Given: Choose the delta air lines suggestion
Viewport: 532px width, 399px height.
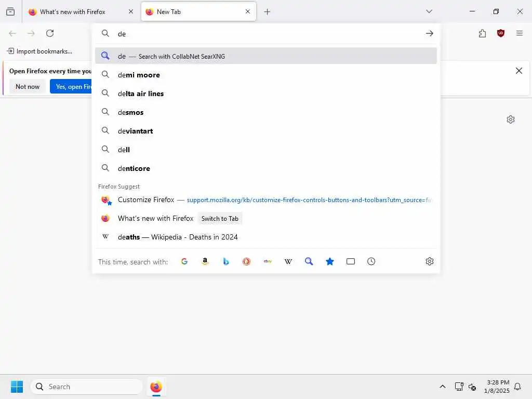Looking at the screenshot, I should pyautogui.click(x=266, y=94).
